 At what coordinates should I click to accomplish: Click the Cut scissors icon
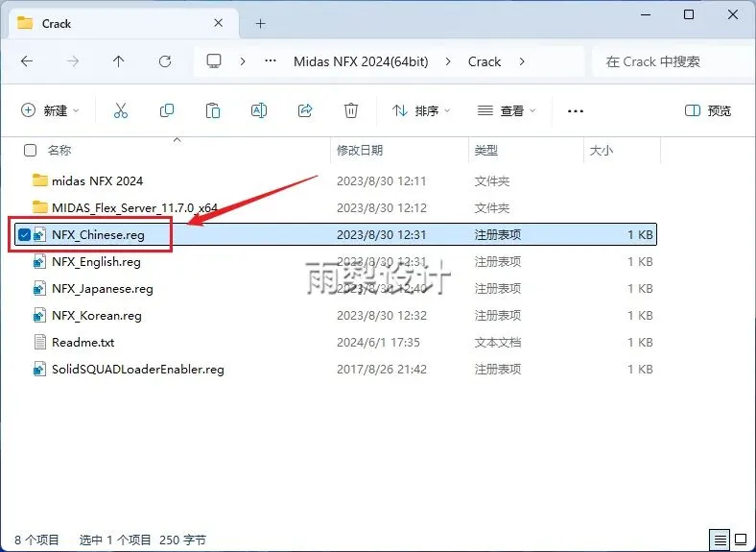(x=121, y=111)
